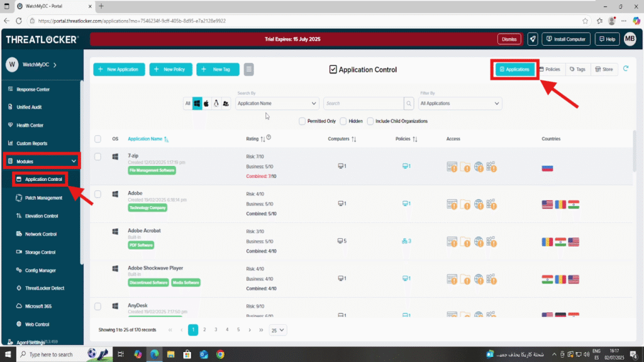Click the Rating info icon
This screenshot has height=362, width=644.
click(x=269, y=138)
